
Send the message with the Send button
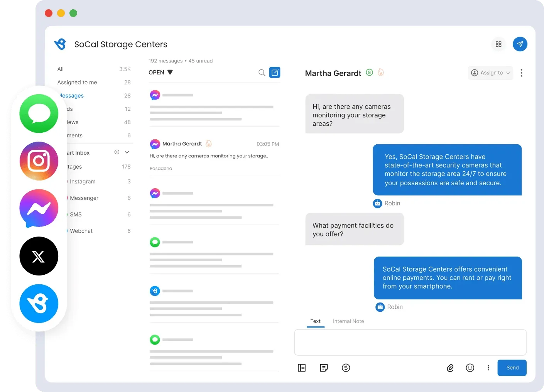pyautogui.click(x=512, y=368)
